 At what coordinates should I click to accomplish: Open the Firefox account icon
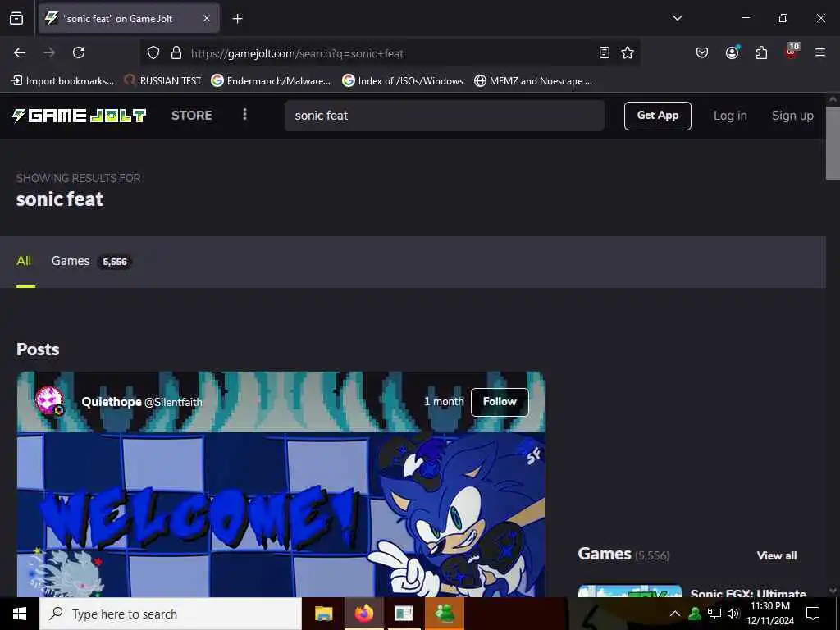(733, 52)
